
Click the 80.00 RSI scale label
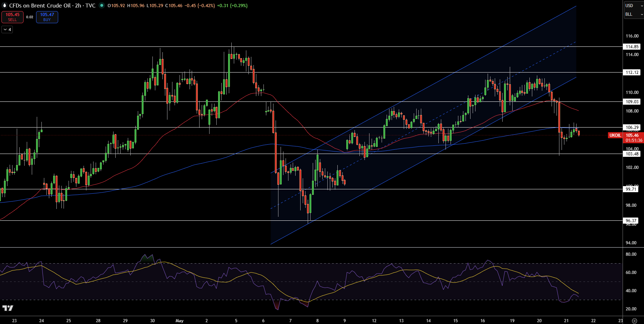click(x=631, y=254)
